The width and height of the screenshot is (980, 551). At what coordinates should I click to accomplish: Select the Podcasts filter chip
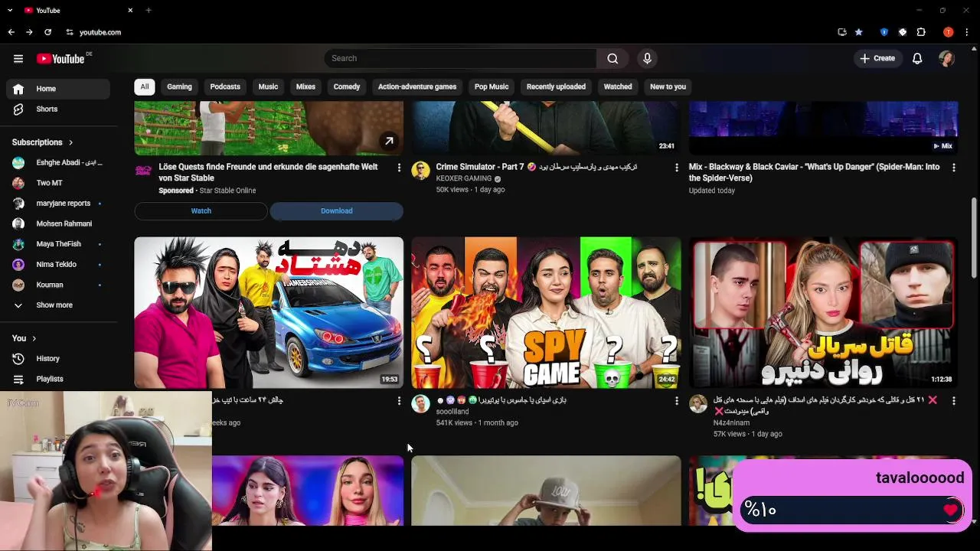(225, 86)
